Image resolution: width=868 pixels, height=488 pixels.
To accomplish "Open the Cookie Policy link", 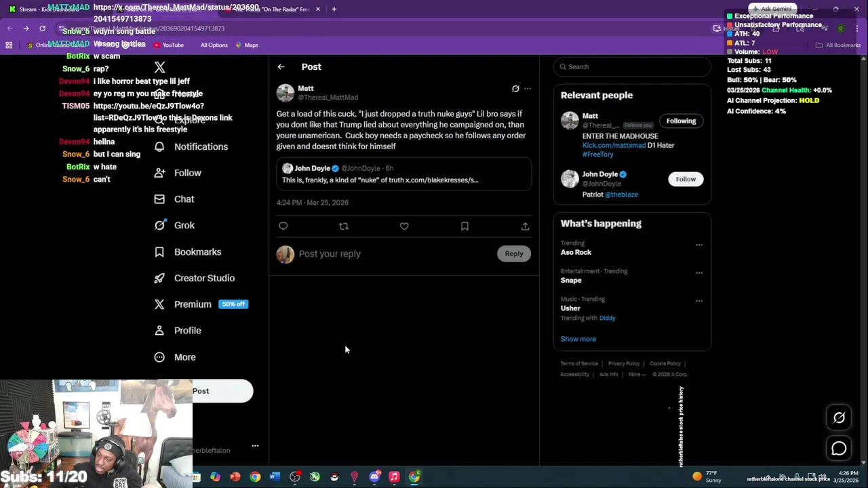I will [x=665, y=364].
